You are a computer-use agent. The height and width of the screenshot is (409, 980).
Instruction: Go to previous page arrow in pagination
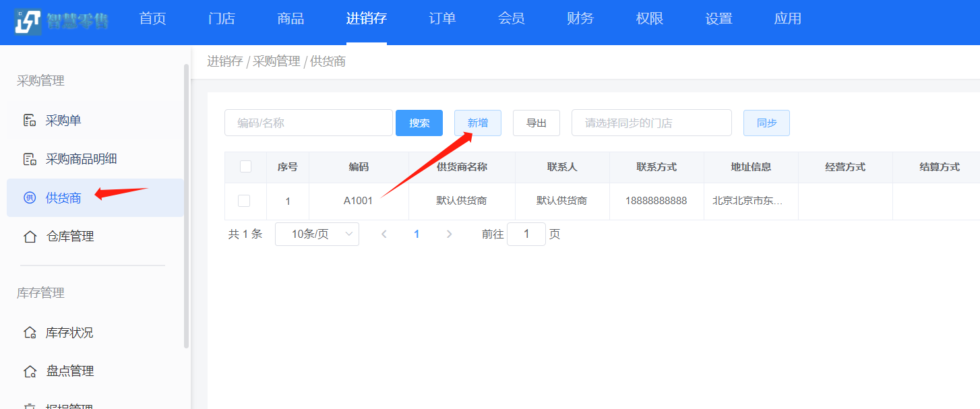(x=384, y=234)
